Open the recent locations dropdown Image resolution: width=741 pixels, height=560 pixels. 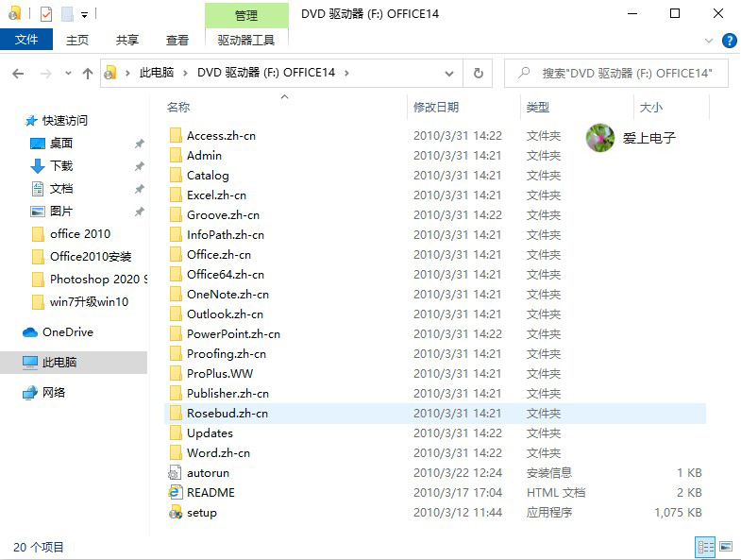(69, 74)
